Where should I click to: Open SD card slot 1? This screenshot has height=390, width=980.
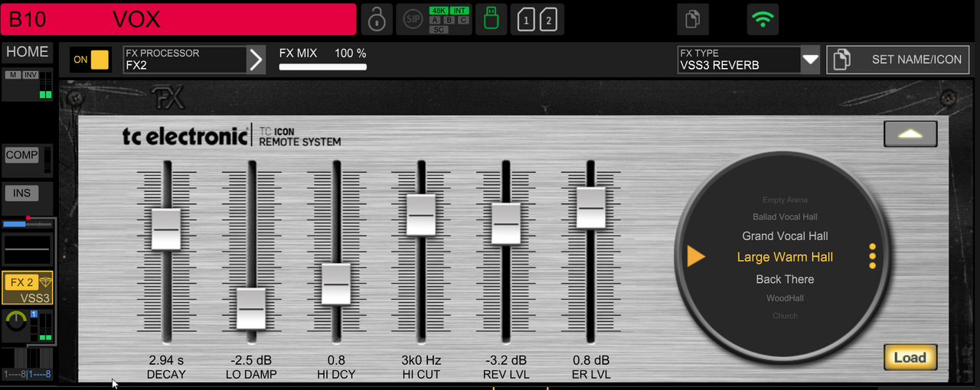tap(526, 19)
